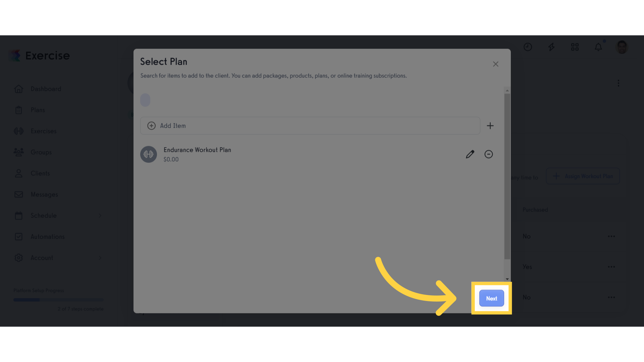
Task: Remove Endurance Workout Plan with minus icon
Action: click(x=489, y=154)
